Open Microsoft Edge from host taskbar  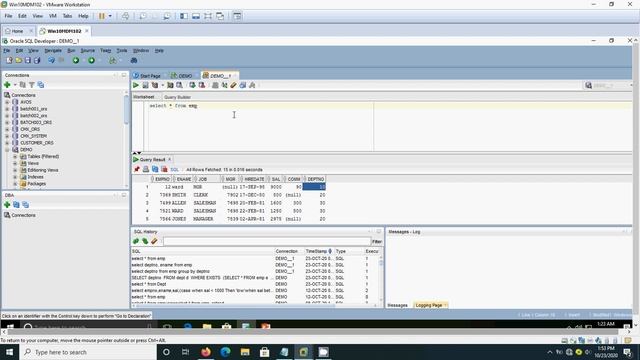225,352
